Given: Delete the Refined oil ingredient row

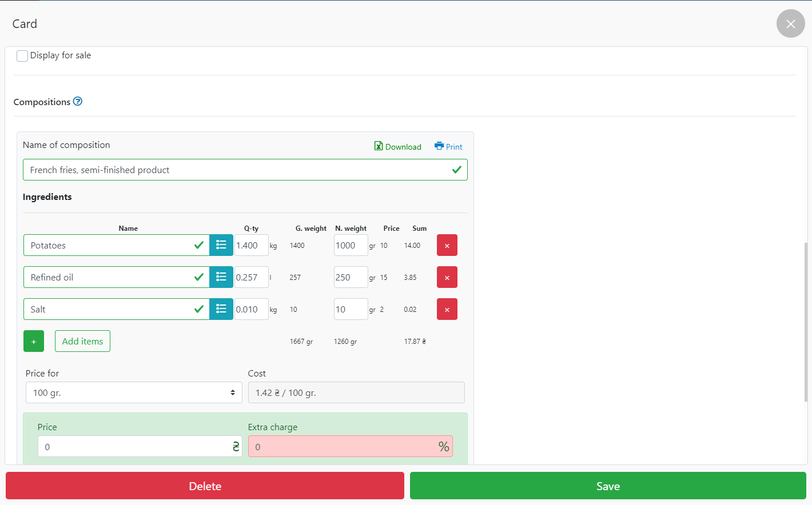Looking at the screenshot, I should point(447,277).
